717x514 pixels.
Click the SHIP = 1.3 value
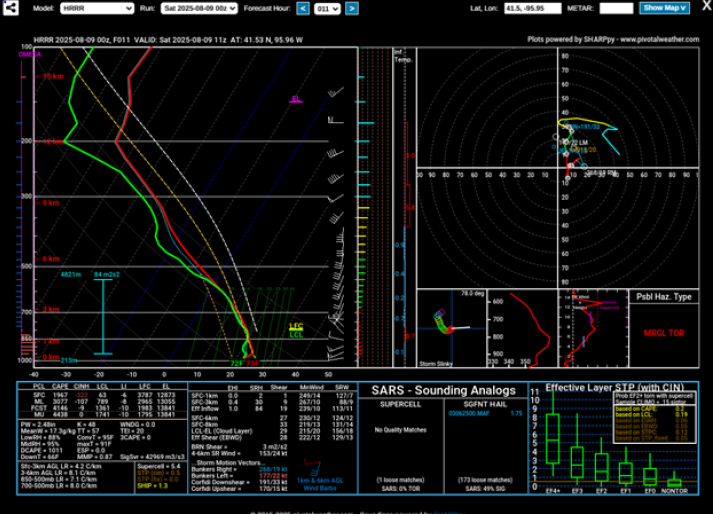153,486
